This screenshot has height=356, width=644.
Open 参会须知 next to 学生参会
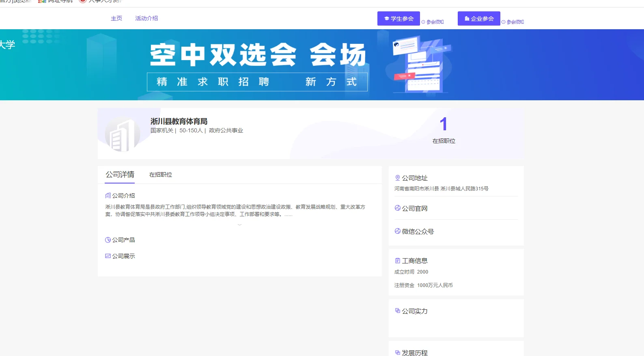click(x=435, y=22)
